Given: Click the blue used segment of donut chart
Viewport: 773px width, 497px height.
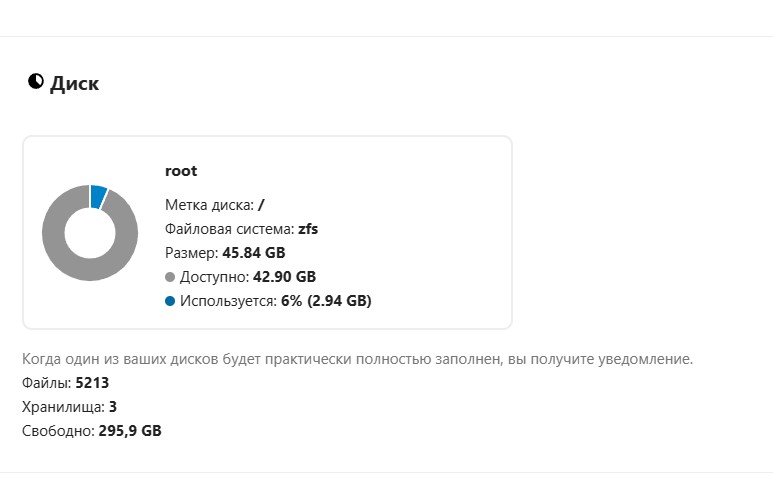Looking at the screenshot, I should click(98, 196).
